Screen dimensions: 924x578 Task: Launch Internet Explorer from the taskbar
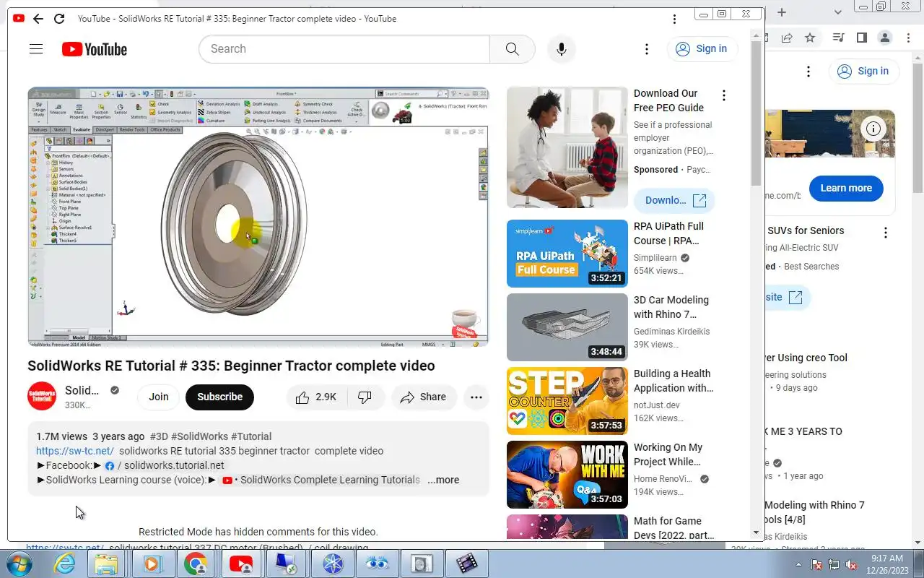coord(65,564)
